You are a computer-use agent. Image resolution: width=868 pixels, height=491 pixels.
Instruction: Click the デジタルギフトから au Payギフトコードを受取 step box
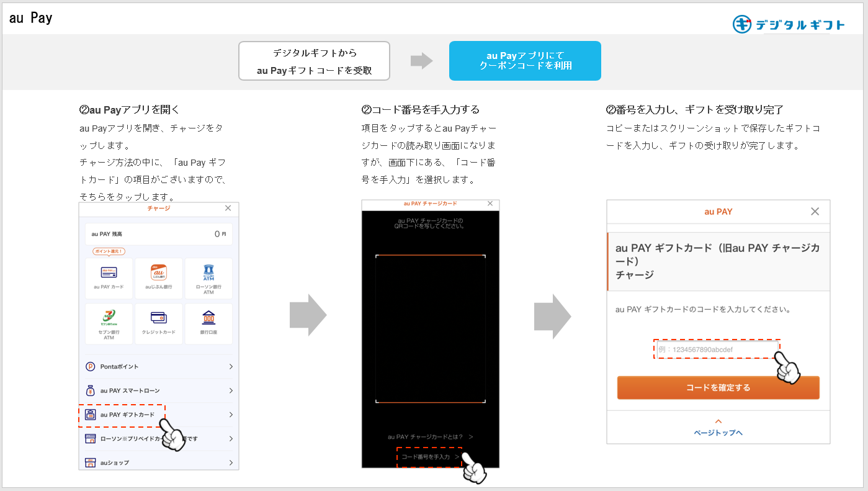tap(315, 61)
